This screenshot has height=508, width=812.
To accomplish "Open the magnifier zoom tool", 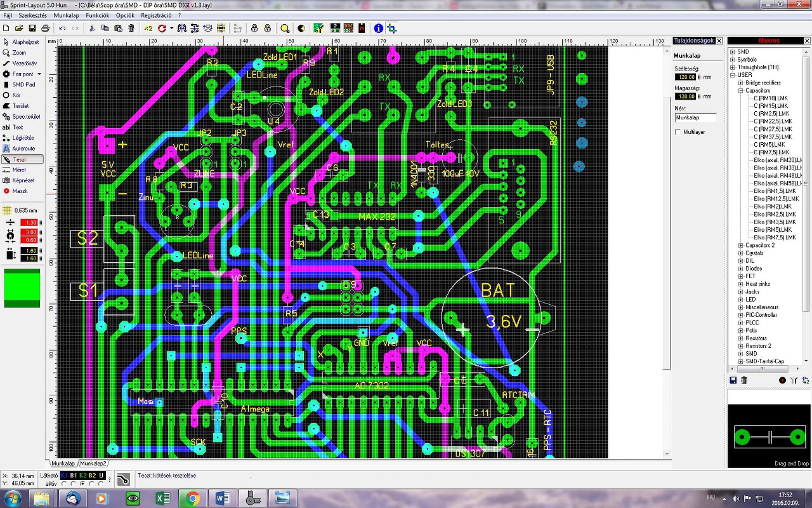I will coord(285,28).
